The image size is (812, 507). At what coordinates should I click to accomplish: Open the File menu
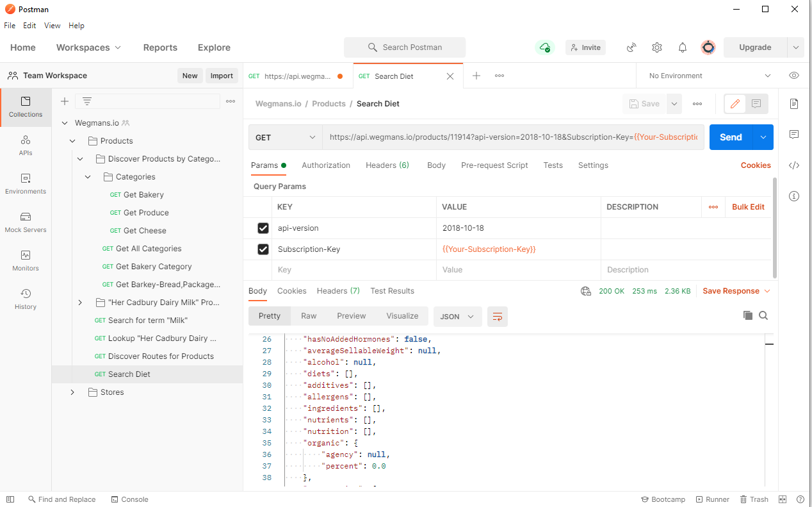(x=10, y=26)
